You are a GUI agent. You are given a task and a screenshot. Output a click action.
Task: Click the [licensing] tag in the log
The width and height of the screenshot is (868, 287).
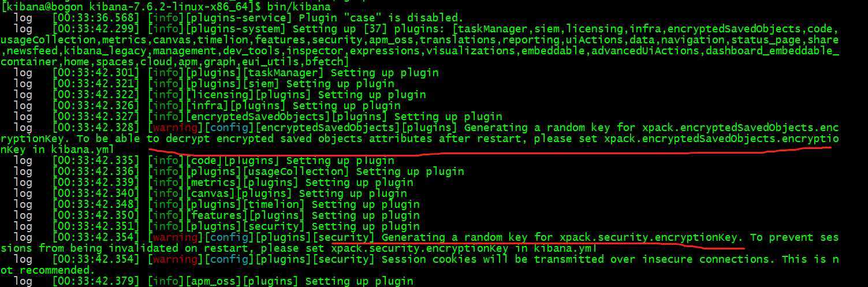(220, 95)
